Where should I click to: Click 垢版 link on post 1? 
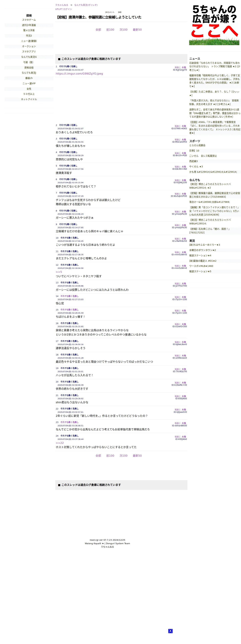coord(177,68)
